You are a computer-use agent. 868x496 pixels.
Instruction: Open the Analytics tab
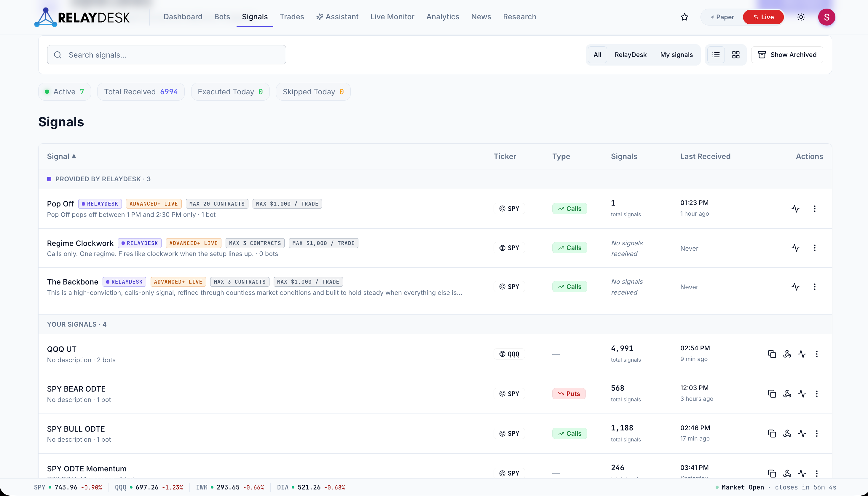pos(443,17)
